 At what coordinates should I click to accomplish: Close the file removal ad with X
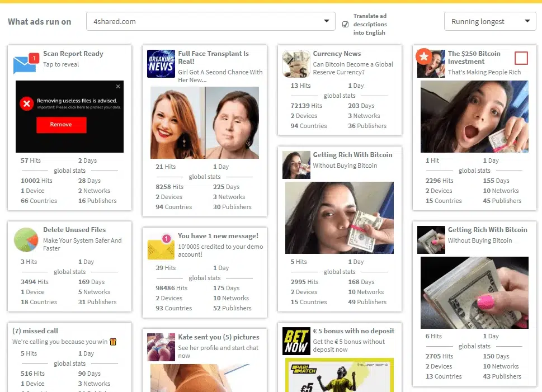click(118, 87)
